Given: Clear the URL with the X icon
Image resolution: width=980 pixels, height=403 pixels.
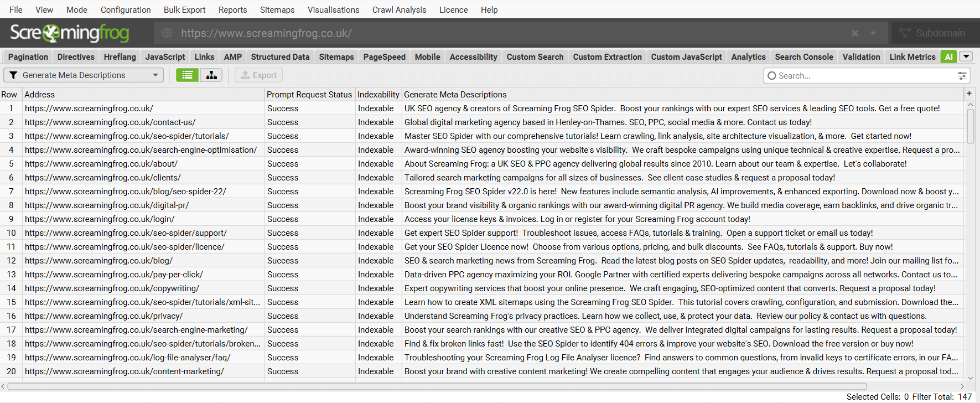Looking at the screenshot, I should coord(855,33).
